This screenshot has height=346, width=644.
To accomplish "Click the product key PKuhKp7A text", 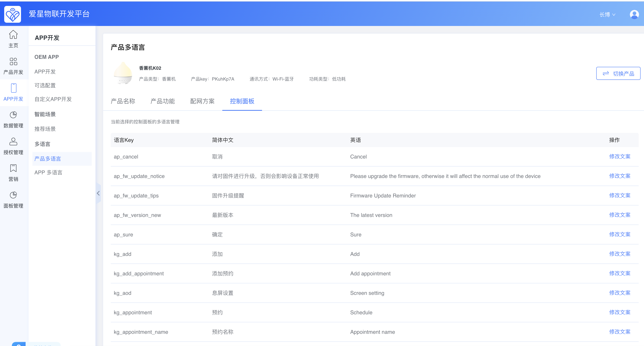I will (x=223, y=79).
